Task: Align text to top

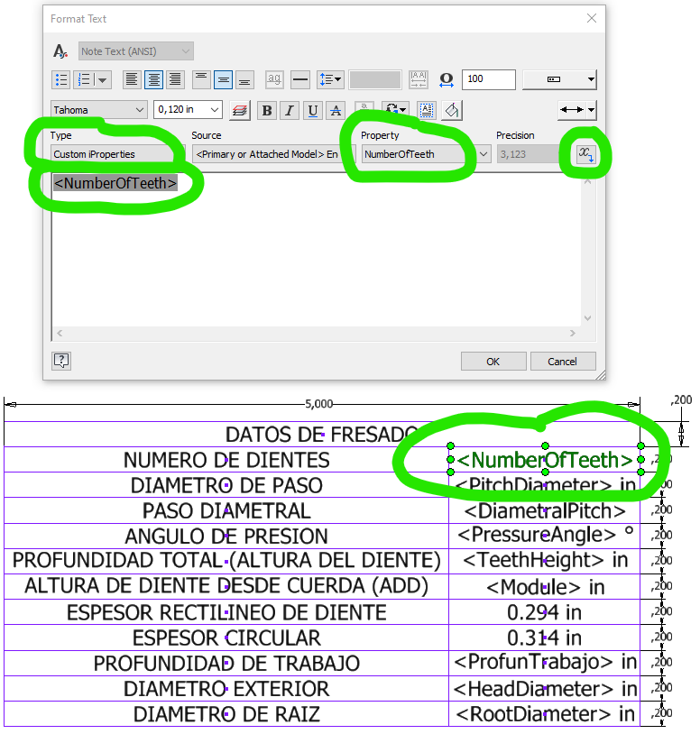Action: [x=201, y=79]
